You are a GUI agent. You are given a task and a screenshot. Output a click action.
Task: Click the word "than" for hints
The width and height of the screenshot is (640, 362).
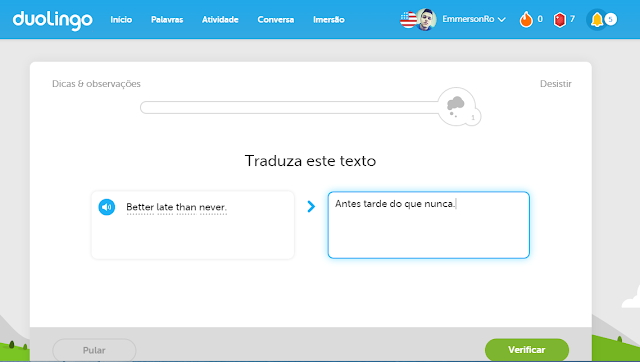(186, 207)
